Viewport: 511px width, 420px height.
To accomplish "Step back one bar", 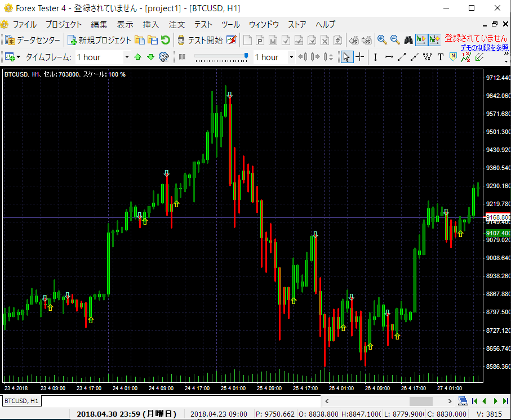I will (303, 57).
